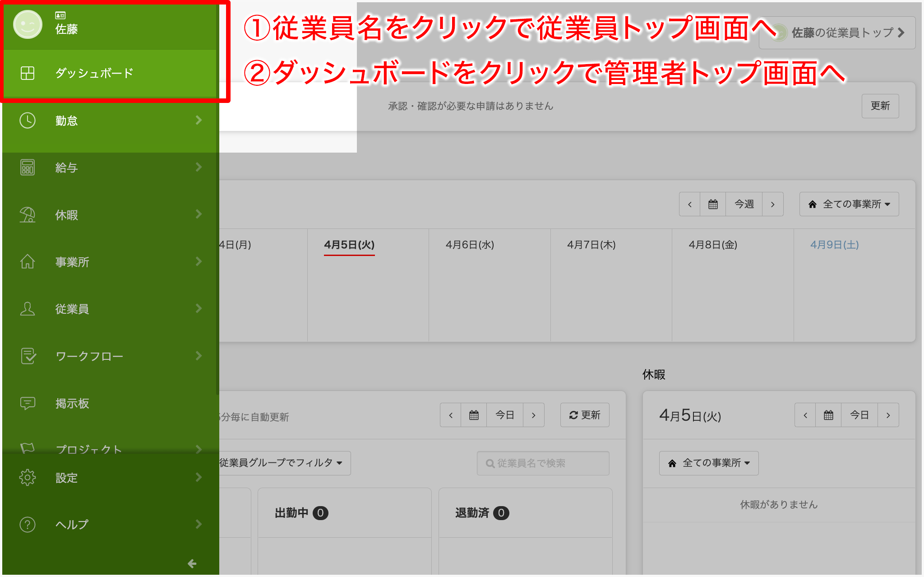Click the dashboard grid icon

point(28,73)
